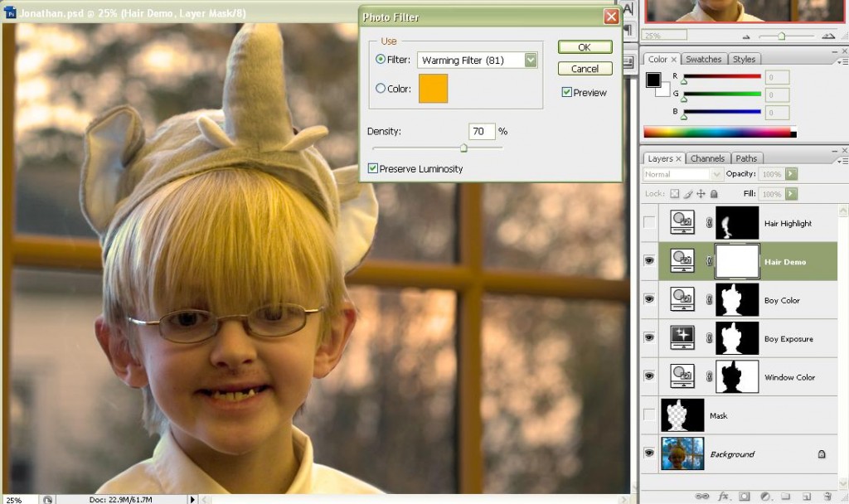Click the Navigator zoom slider handle
849x504 pixels.
[x=781, y=36]
